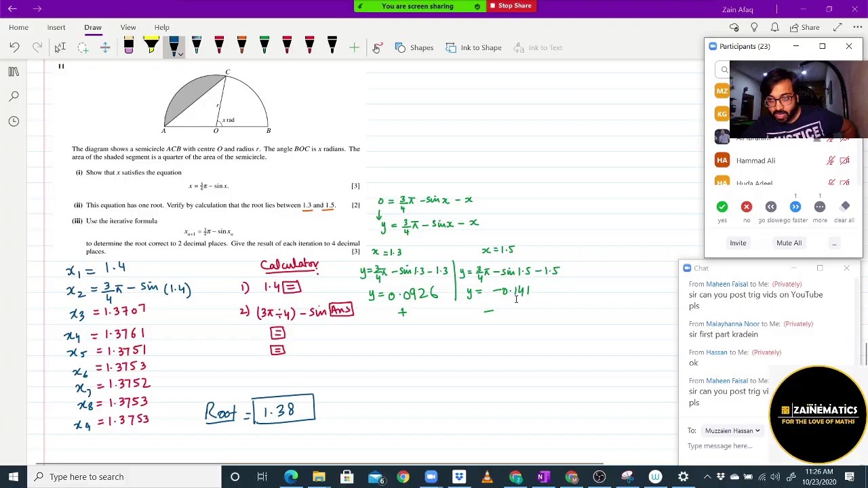Open the OneNote search magnifier in sidebar
868x488 pixels.
[14, 97]
